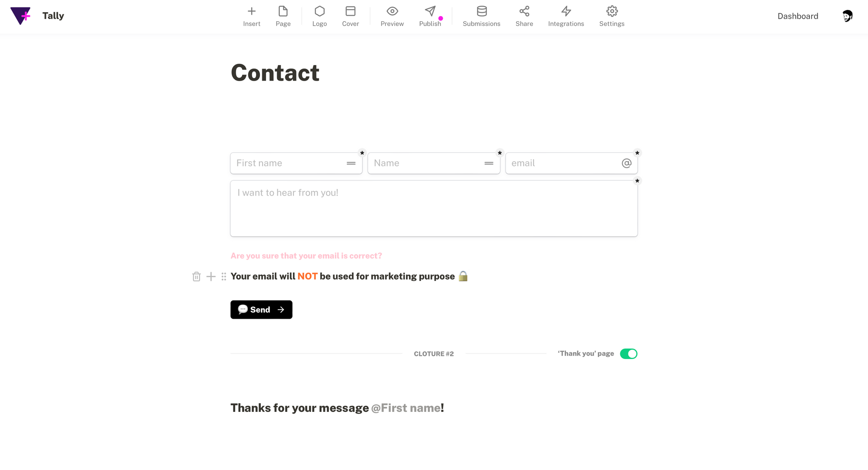
Task: Add a block below marketing text
Action: point(211,277)
